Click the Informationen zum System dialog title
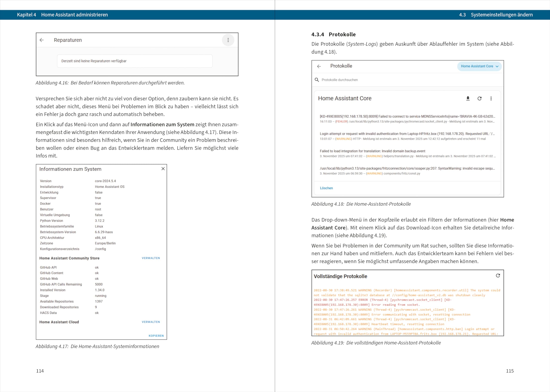 [70, 169]
